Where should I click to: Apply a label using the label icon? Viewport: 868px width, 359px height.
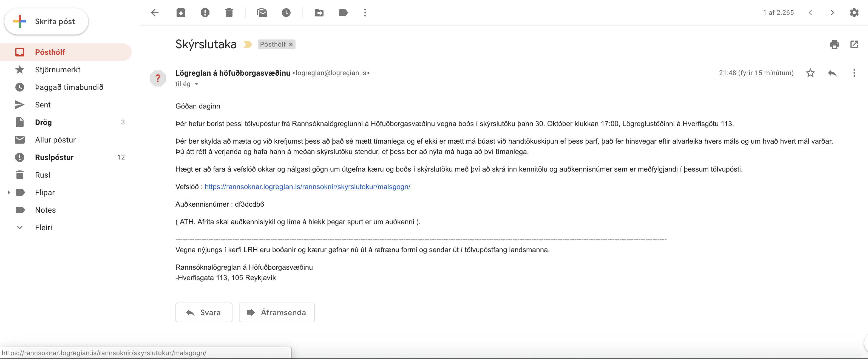(343, 12)
